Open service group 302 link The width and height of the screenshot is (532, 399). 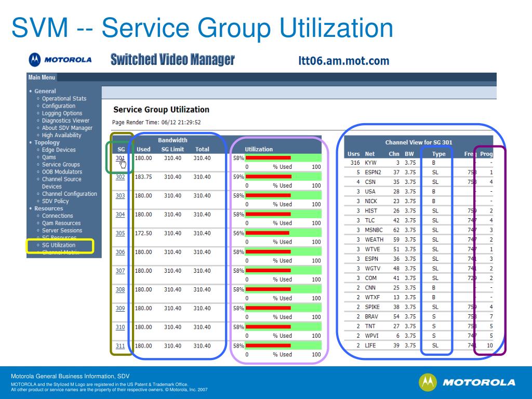pos(120,177)
